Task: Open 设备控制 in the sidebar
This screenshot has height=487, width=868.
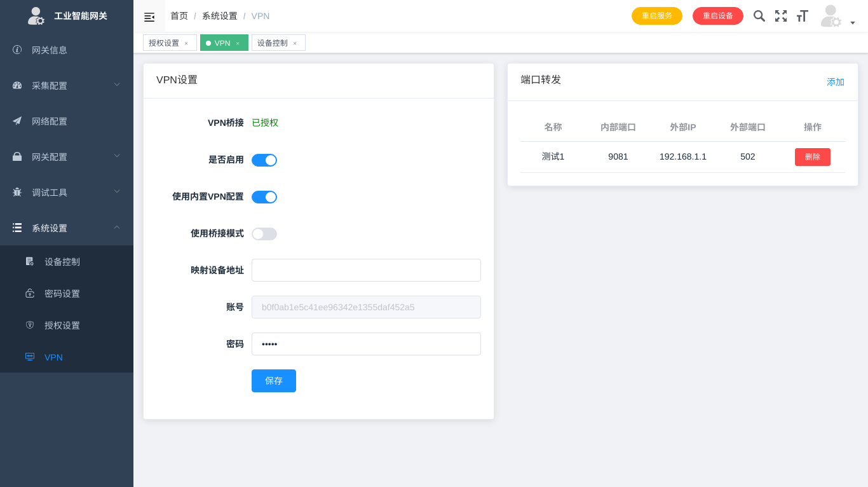Action: click(62, 261)
